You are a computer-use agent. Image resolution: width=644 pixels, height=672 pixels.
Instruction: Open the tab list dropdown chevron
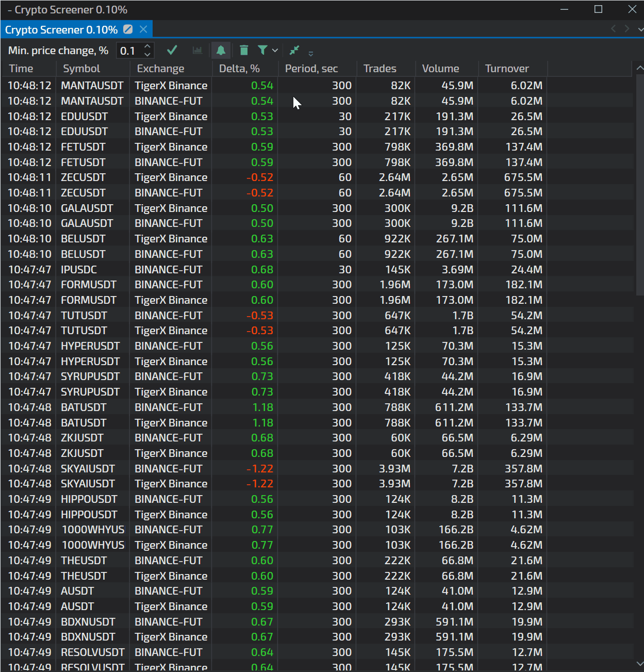click(x=640, y=29)
